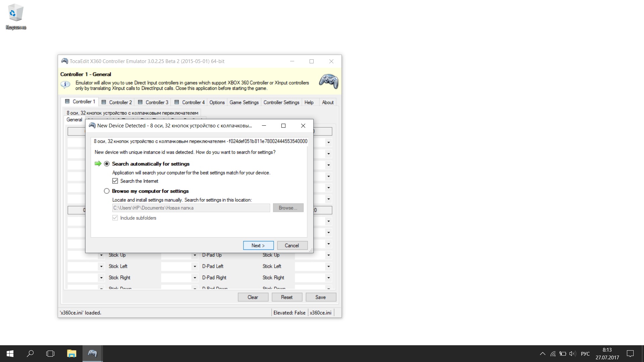Click the Next > button
Image resolution: width=644 pixels, height=362 pixels.
(258, 245)
